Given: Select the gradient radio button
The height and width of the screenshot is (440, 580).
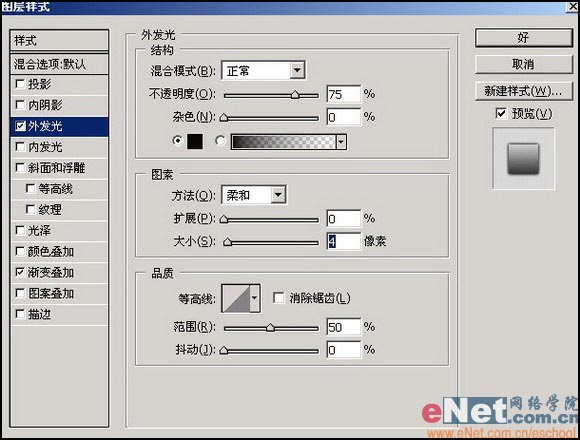Looking at the screenshot, I should click(x=220, y=141).
